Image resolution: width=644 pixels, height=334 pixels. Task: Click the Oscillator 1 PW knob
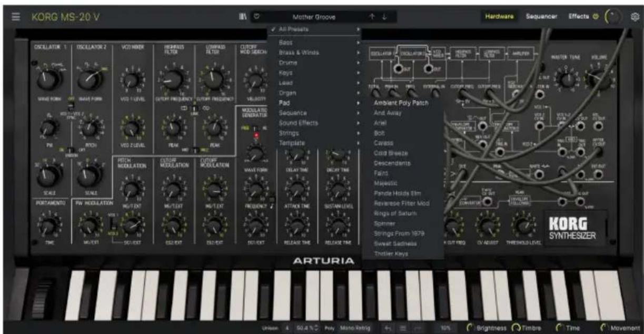[x=48, y=128]
